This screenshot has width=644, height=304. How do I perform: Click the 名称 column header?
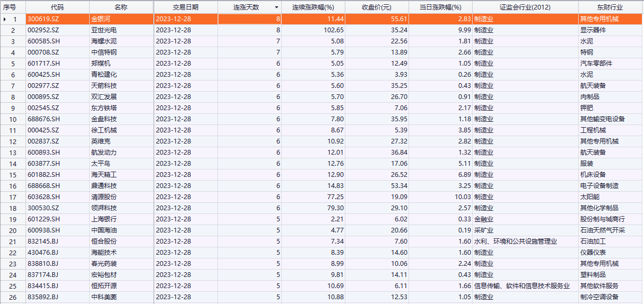click(121, 7)
